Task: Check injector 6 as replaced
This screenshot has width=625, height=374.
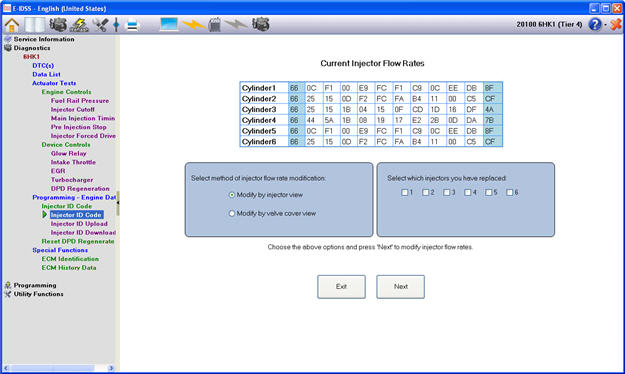Action: tap(509, 192)
